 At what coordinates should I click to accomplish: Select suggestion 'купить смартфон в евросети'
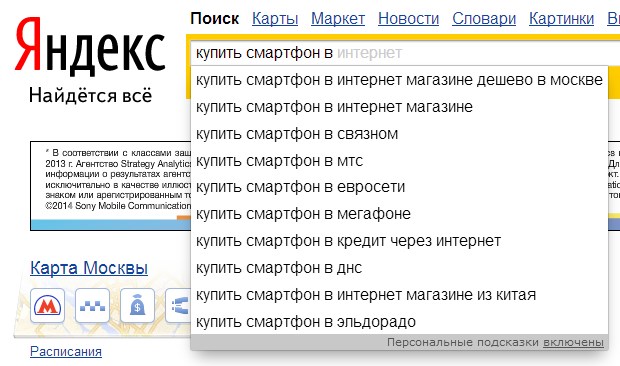[399, 187]
